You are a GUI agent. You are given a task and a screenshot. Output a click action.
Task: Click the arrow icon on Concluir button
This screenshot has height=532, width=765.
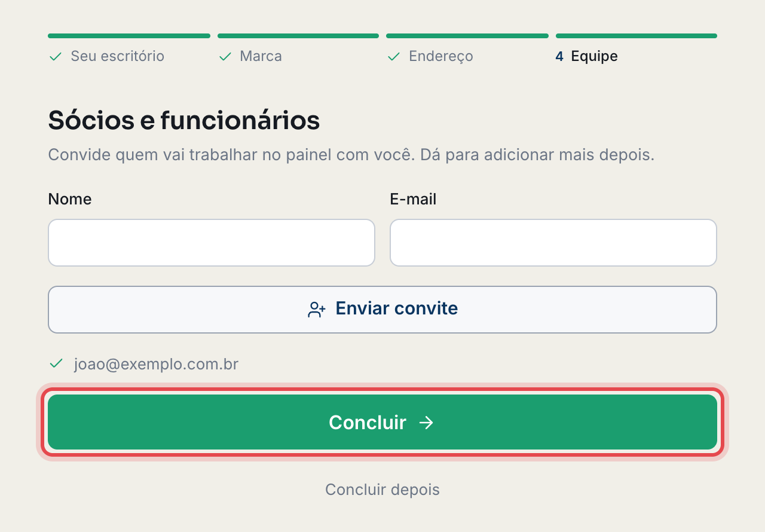tap(426, 423)
